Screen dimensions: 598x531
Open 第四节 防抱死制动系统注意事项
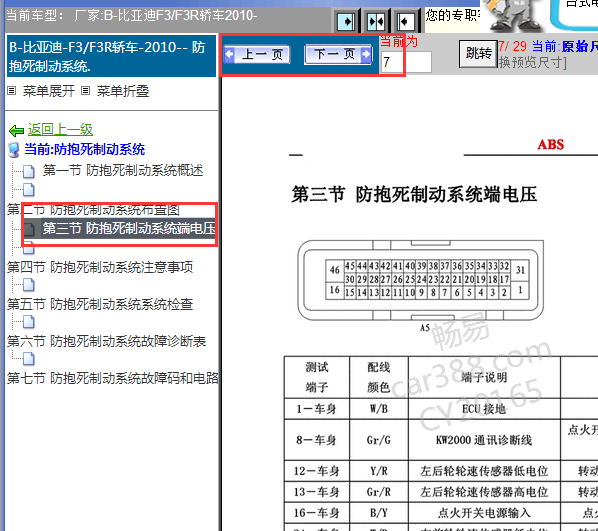100,267
